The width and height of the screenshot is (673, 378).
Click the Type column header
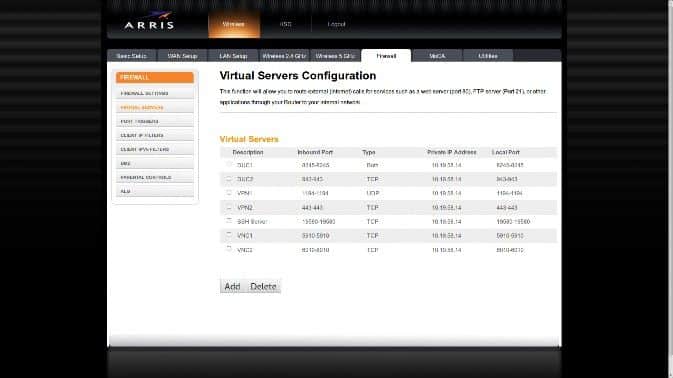(x=369, y=152)
